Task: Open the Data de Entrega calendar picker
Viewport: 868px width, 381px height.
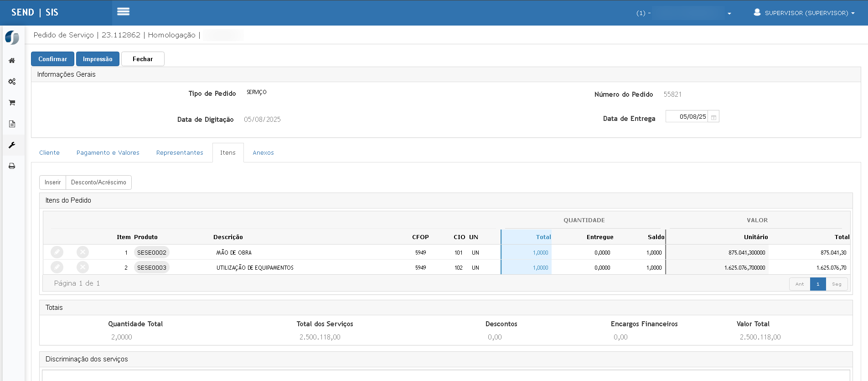Action: [713, 117]
